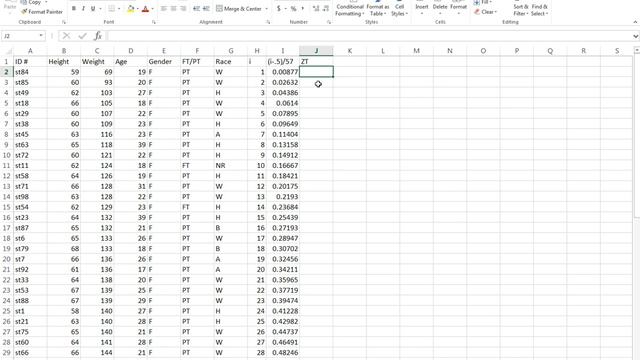Viewport: 640px width, 360px height.
Task: Open the Insert cells menu
Action: click(x=422, y=8)
